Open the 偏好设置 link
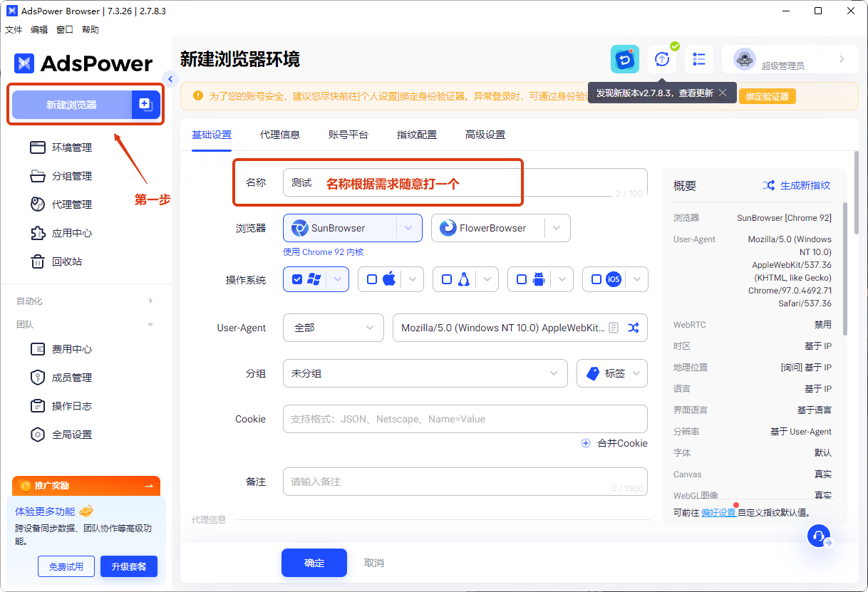The image size is (868, 592). (x=718, y=512)
